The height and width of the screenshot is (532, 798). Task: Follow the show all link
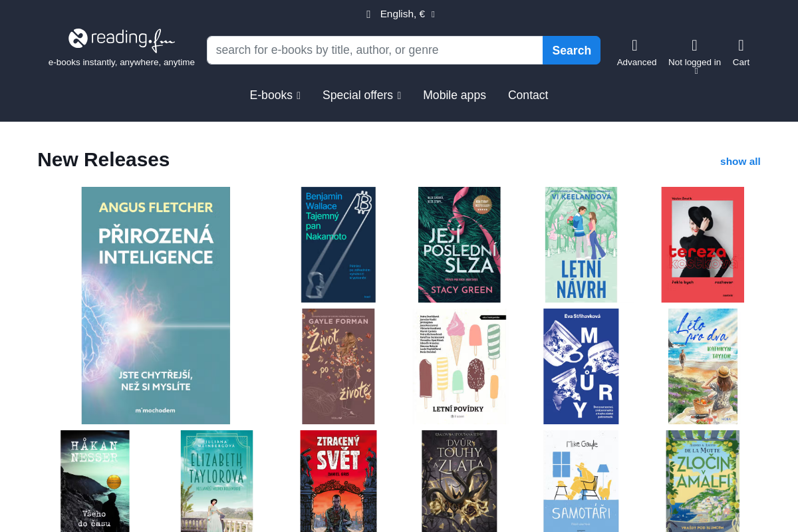[740, 162]
